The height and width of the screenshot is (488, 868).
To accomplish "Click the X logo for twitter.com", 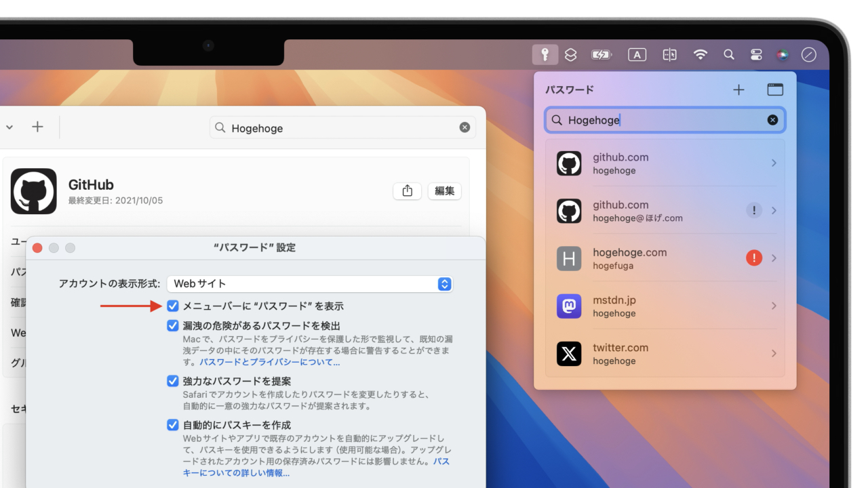I will (569, 354).
